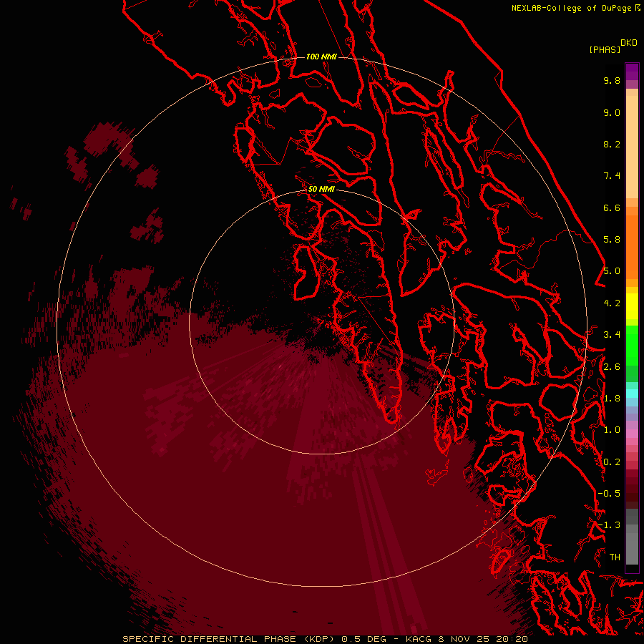644x644 pixels.
Task: Click the 9.8 value on color scale
Action: pos(612,80)
